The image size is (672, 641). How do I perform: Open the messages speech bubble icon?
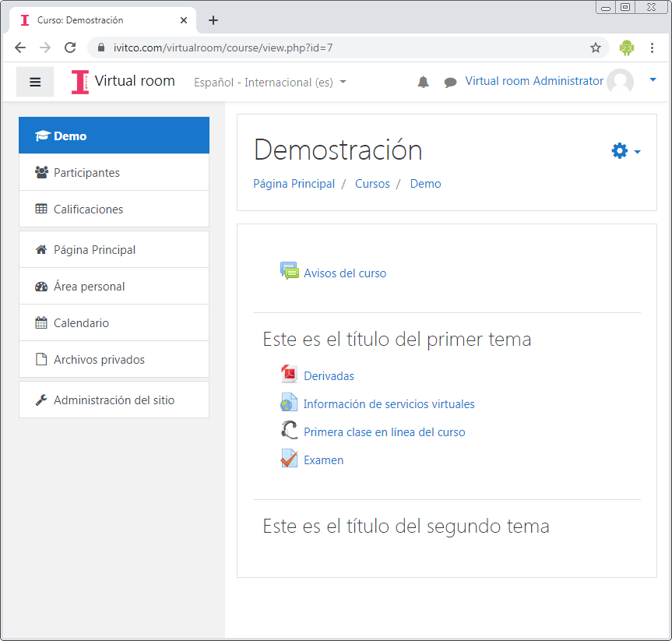450,82
